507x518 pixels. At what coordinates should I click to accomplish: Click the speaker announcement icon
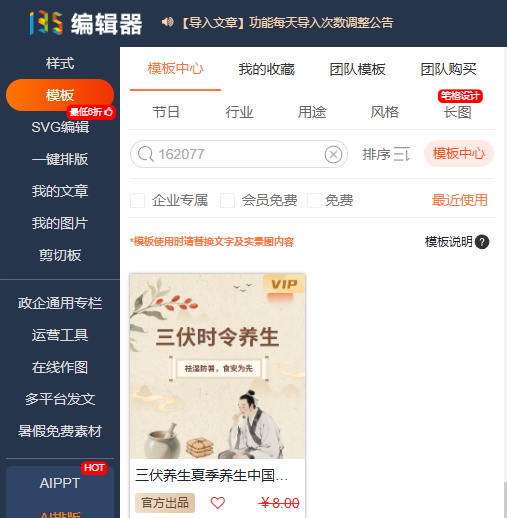point(167,22)
